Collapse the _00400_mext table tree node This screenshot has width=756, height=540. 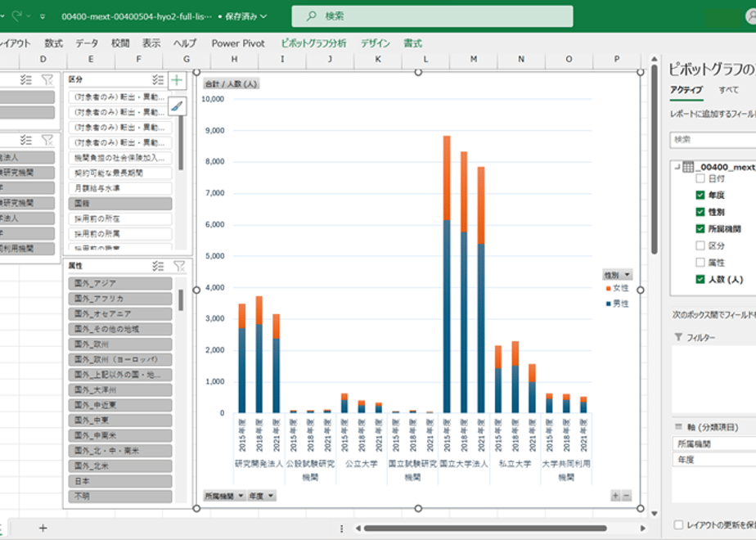click(677, 167)
